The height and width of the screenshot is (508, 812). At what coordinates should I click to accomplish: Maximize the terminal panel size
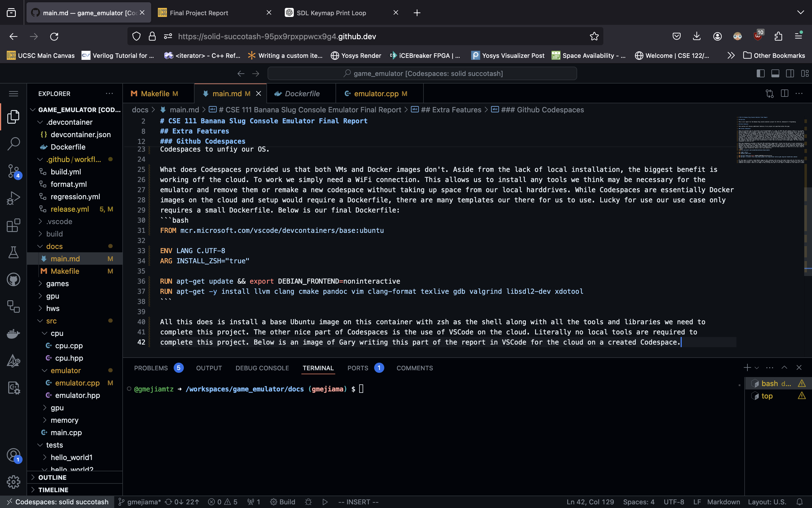784,367
